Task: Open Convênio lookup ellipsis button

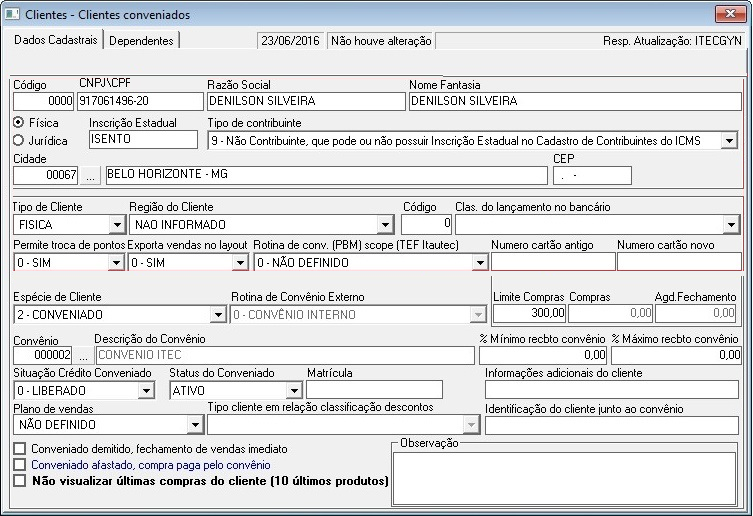Action: click(x=84, y=355)
